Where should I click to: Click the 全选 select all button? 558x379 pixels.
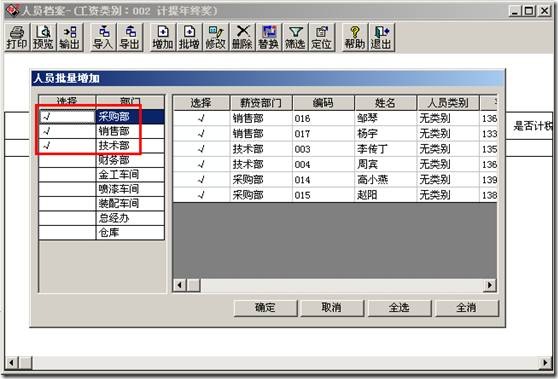(399, 307)
